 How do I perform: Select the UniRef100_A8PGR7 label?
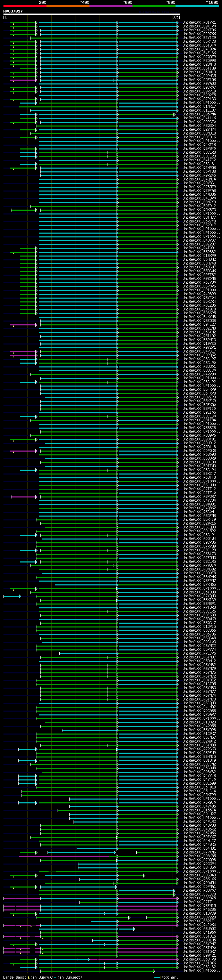pos(199,496)
